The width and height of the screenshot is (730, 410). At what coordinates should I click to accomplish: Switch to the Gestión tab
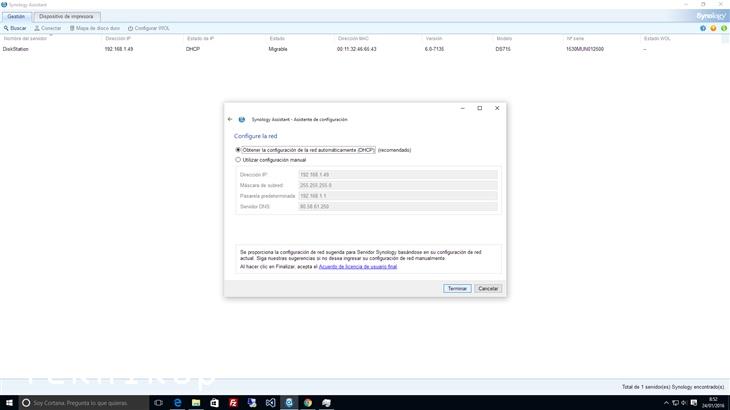pyautogui.click(x=17, y=17)
